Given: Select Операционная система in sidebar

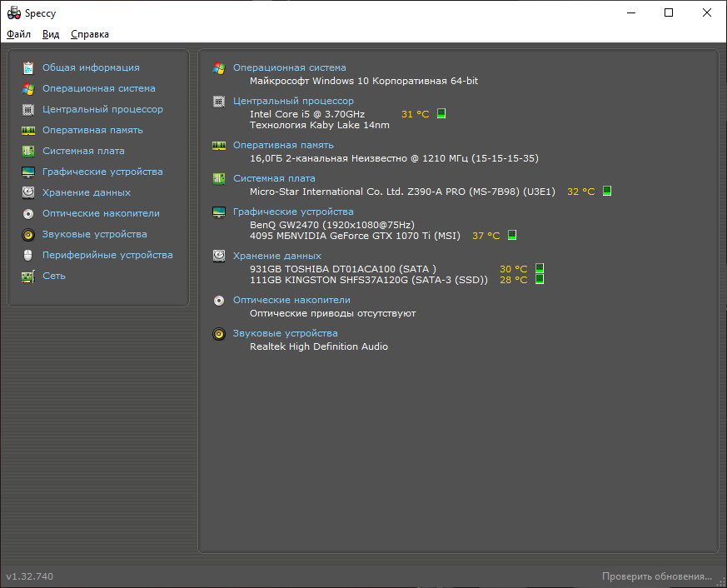Looking at the screenshot, I should (99, 88).
